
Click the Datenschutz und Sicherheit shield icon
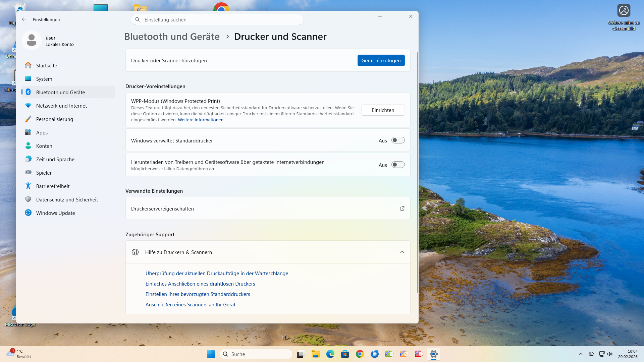click(28, 199)
